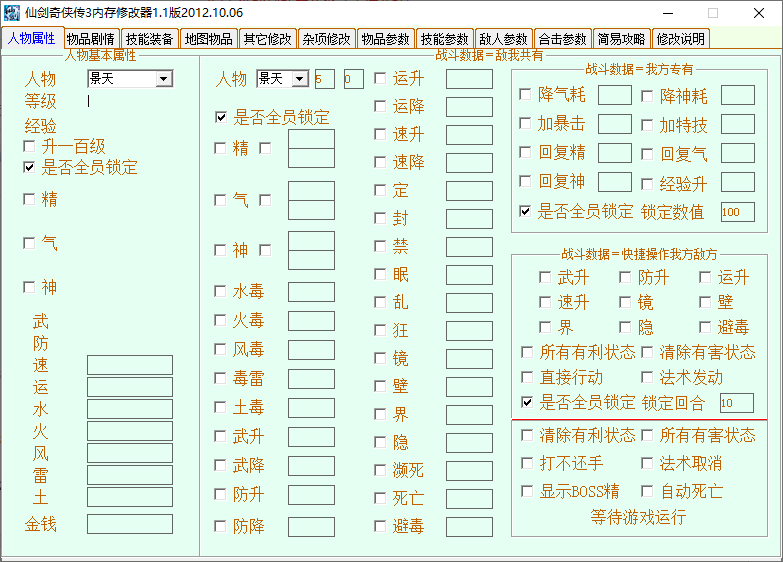Viewport: 783px width, 562px height.
Task: Tick the 水毒 checkbox
Action: (x=220, y=291)
